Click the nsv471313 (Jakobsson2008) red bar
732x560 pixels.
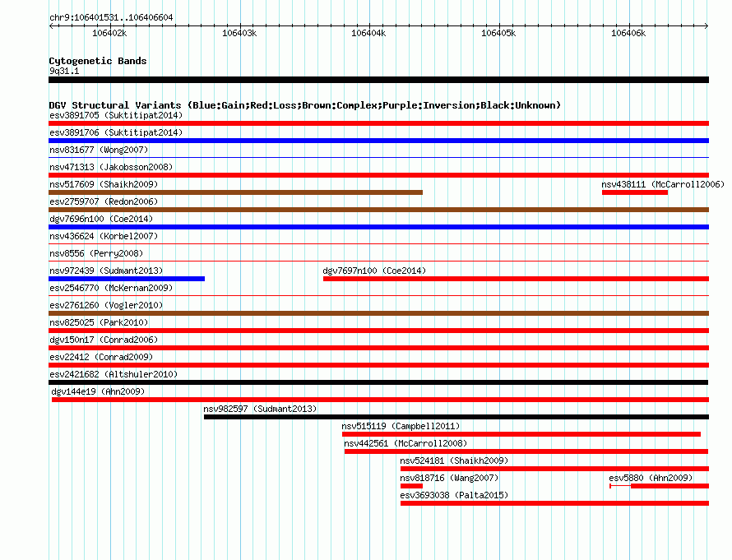tap(378, 175)
